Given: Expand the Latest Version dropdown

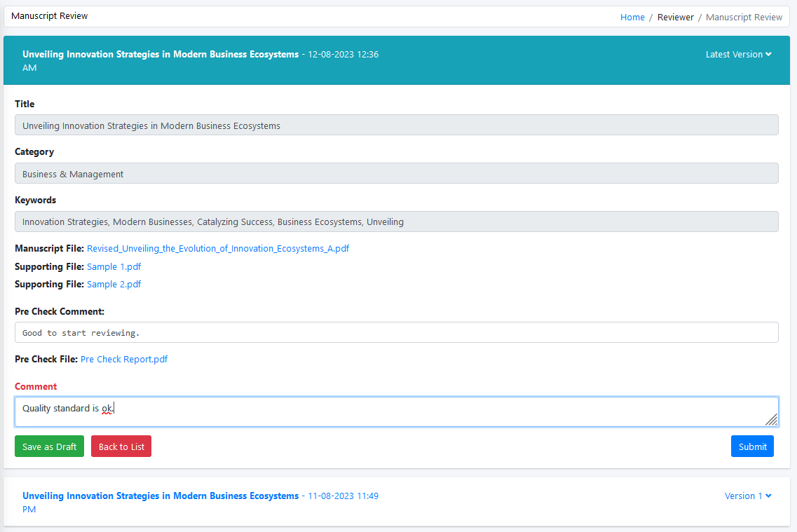Looking at the screenshot, I should click(x=738, y=54).
